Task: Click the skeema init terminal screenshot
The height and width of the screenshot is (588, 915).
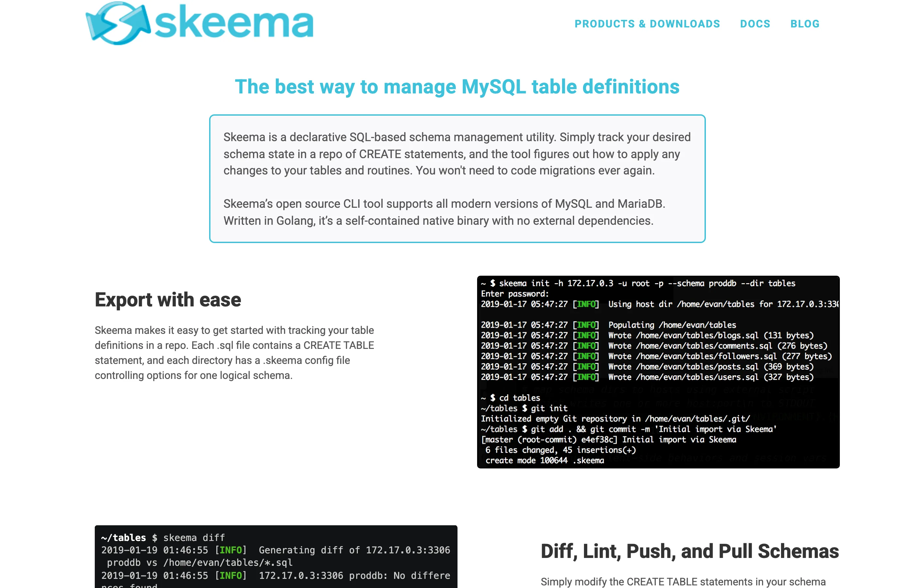Action: click(658, 372)
